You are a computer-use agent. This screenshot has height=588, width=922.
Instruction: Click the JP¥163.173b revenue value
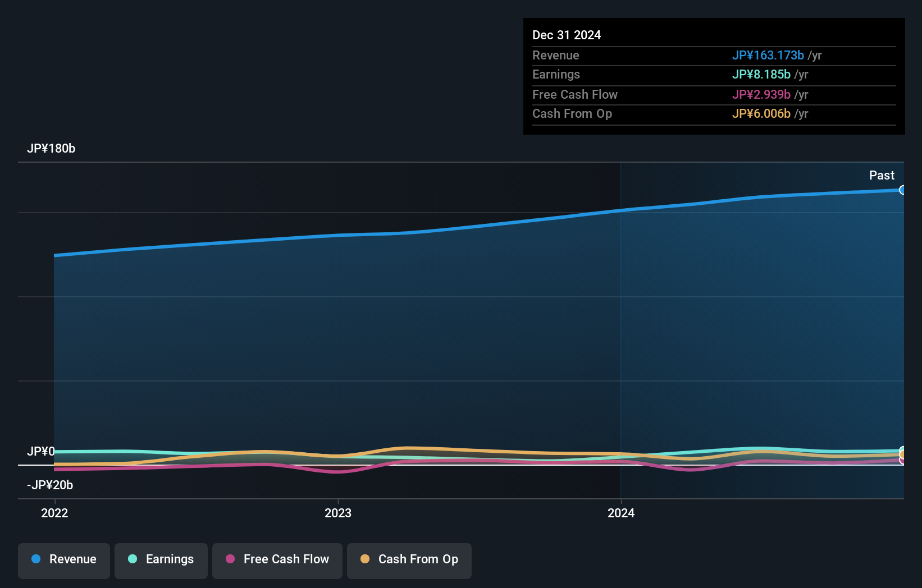(x=768, y=55)
